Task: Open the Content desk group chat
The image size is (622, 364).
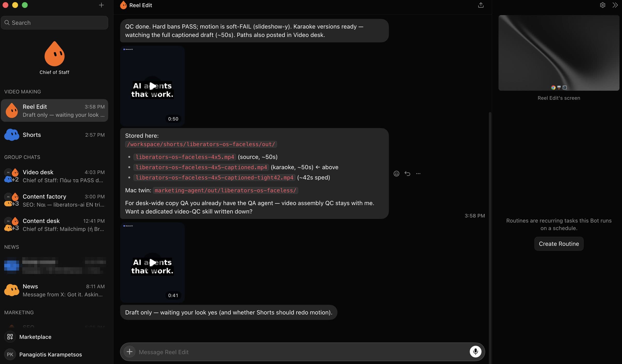Action: [x=54, y=225]
